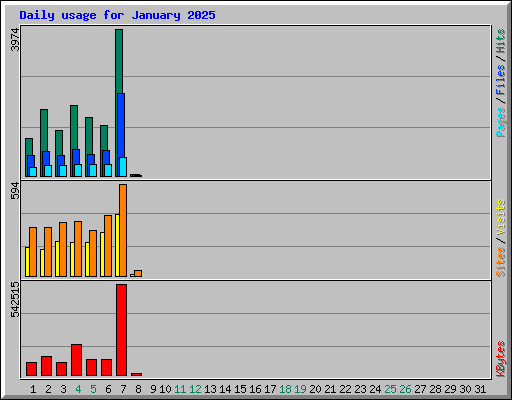Click the green 'Hits' legend label

pyautogui.click(x=501, y=41)
